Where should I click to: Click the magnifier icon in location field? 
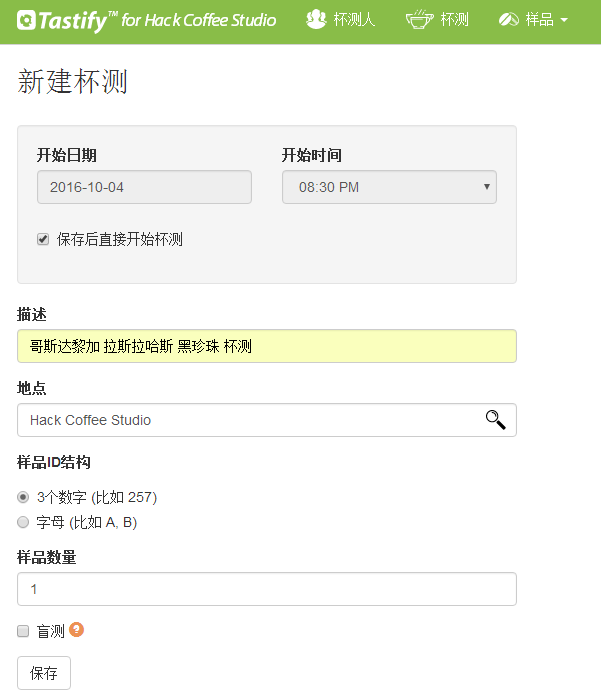click(x=495, y=420)
